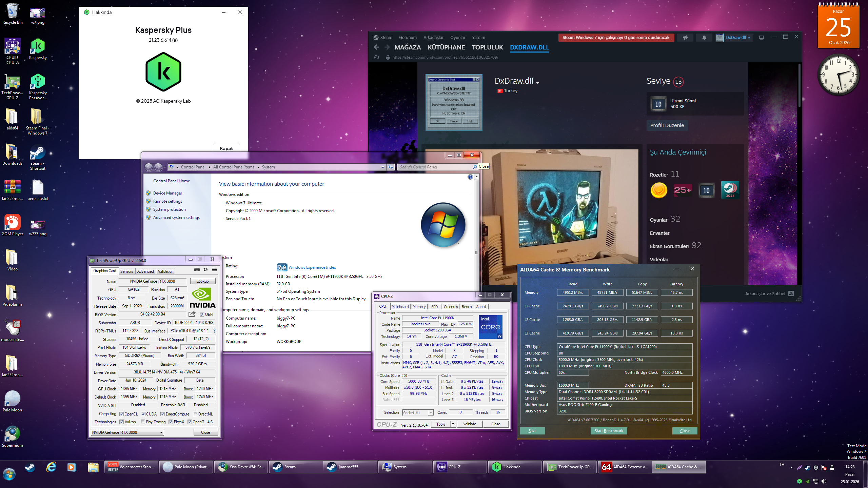Select the GOM Player desktop icon
The width and height of the screenshot is (868, 488).
(13, 225)
